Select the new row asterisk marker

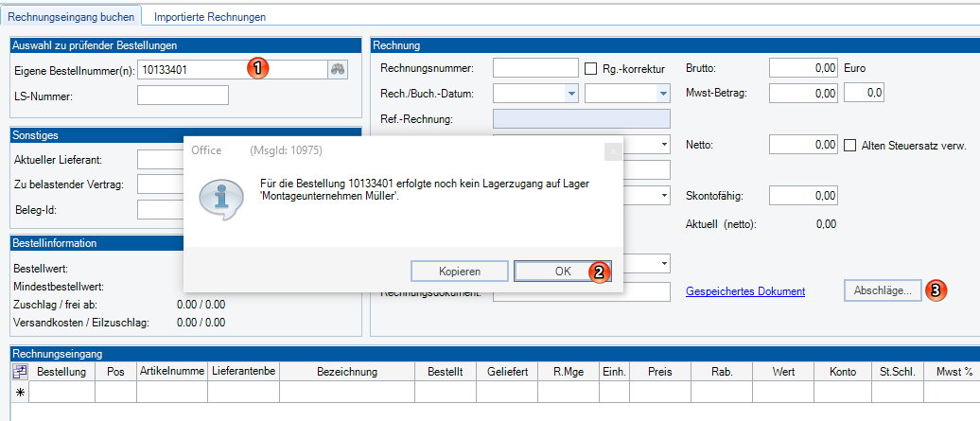[x=19, y=392]
